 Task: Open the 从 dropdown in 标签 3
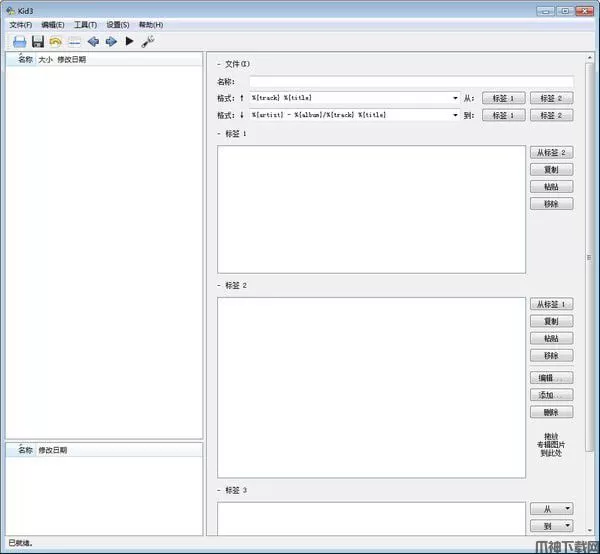click(x=552, y=509)
